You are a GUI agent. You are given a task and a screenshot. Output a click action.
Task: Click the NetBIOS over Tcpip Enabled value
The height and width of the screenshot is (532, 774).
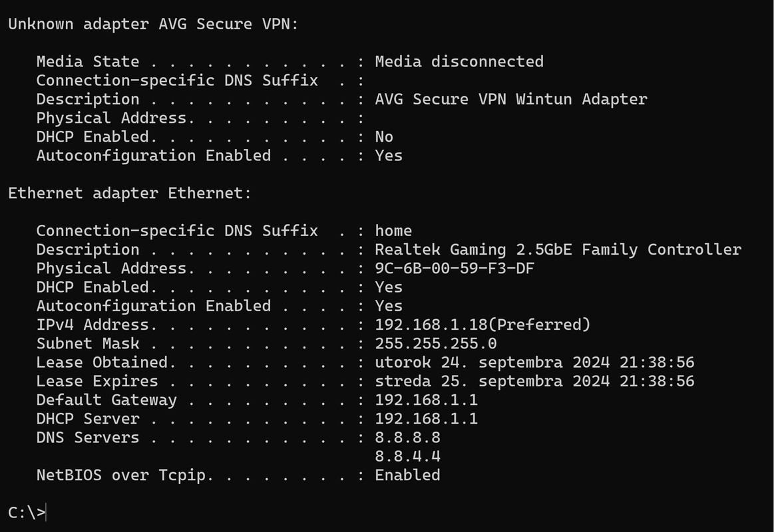(x=408, y=475)
